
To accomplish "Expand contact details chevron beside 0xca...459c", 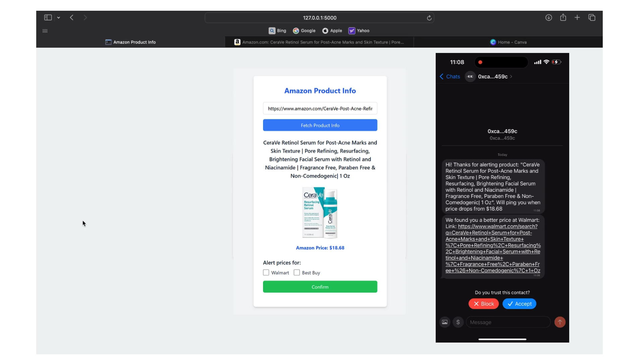I will point(511,77).
